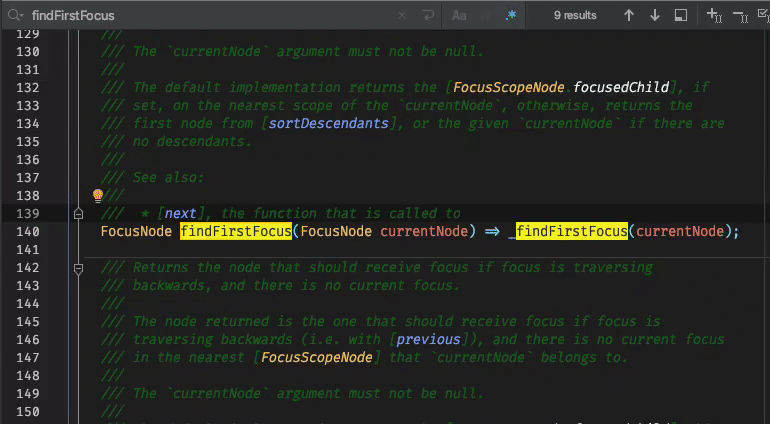The image size is (770, 424).
Task: Open search history via magnifier icon
Action: click(x=15, y=16)
